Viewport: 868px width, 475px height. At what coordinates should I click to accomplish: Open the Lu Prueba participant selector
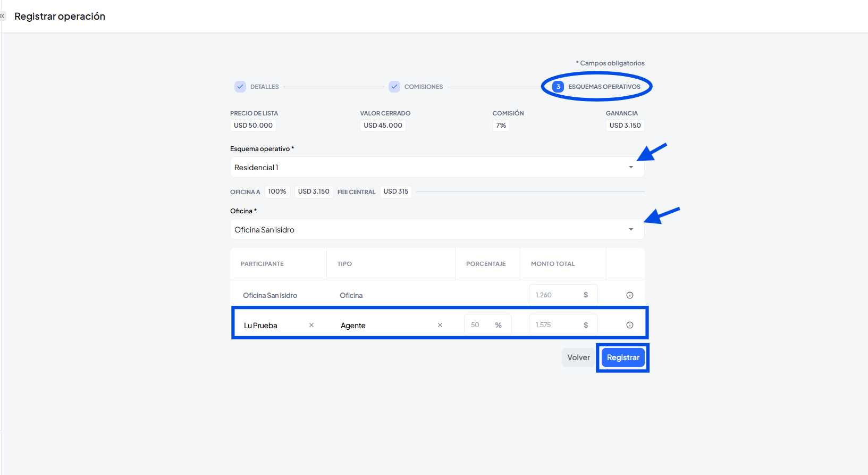pos(271,326)
